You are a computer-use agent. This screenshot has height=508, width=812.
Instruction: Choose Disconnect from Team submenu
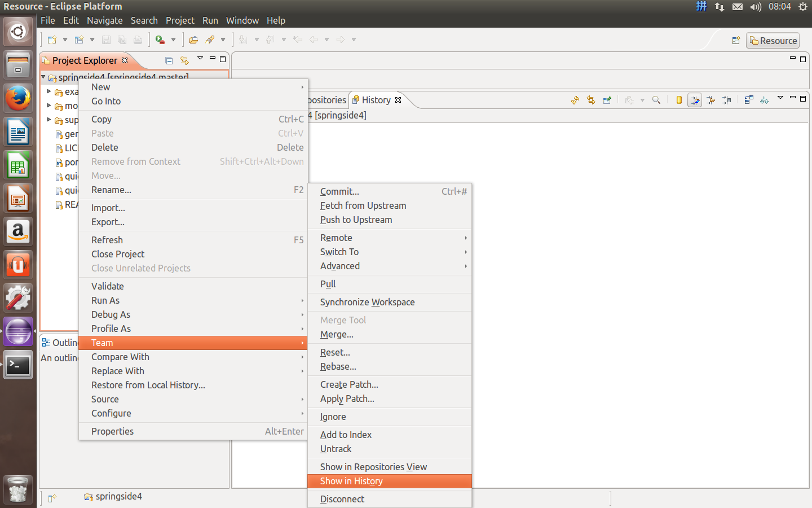click(390, 499)
